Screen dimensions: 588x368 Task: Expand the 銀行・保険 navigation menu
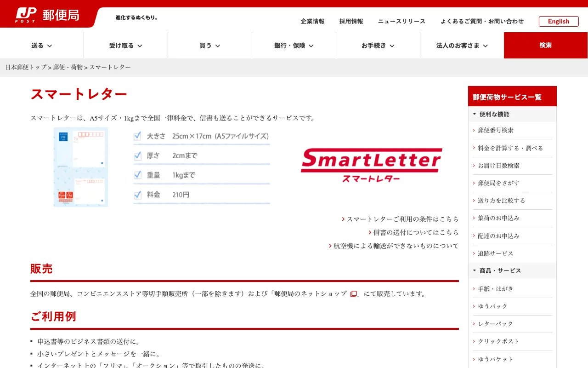294,46
